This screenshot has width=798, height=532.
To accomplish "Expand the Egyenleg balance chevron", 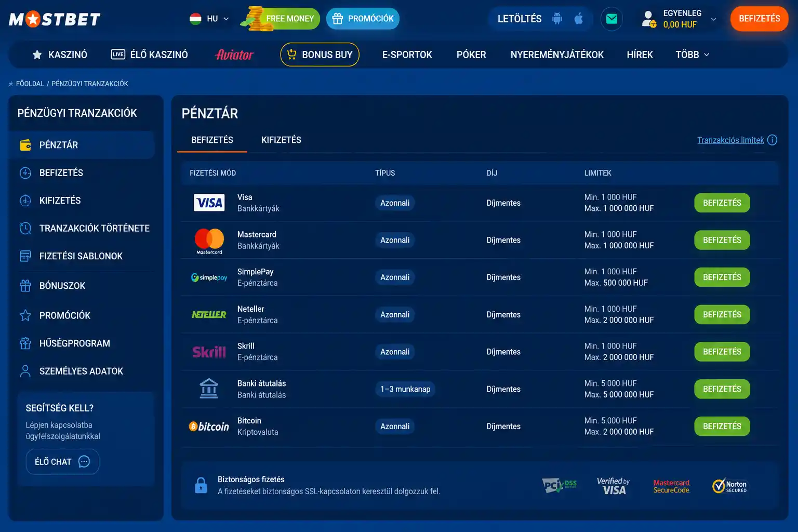I will tap(714, 19).
